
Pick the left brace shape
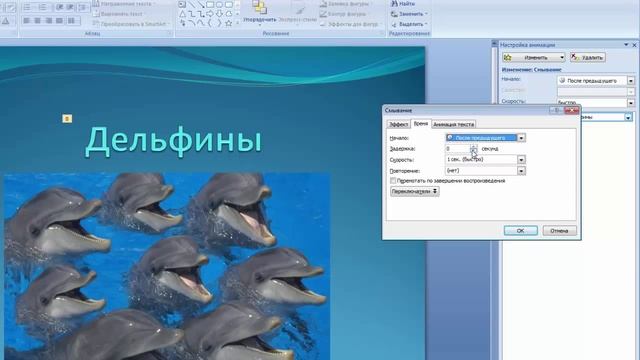[210, 23]
